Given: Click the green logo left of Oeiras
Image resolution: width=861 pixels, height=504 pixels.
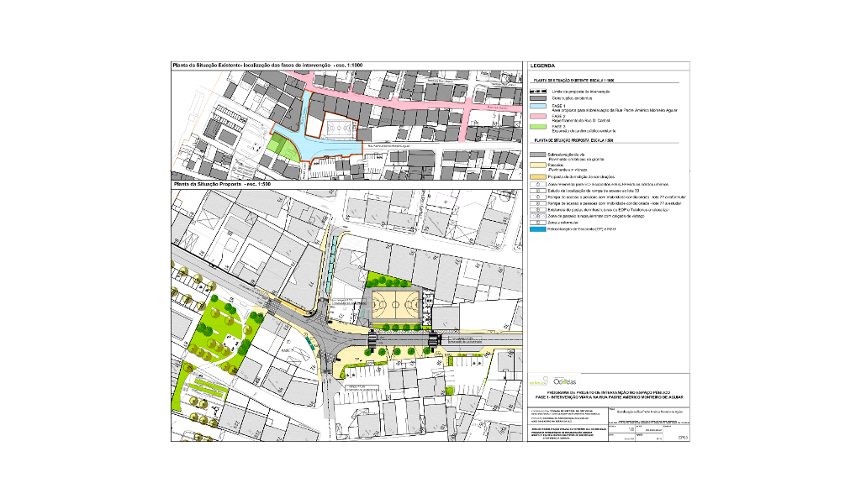Looking at the screenshot, I should tap(539, 382).
